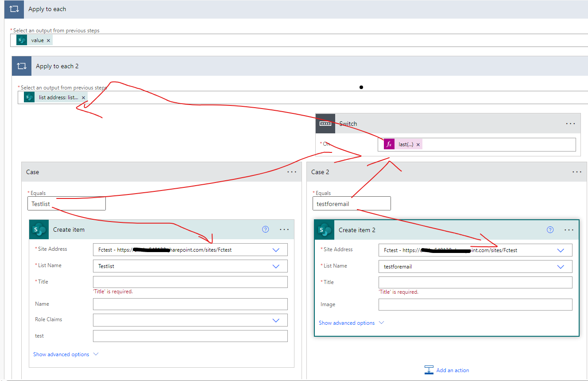Open the help icon on Create item 2
The image size is (588, 381).
(x=550, y=230)
